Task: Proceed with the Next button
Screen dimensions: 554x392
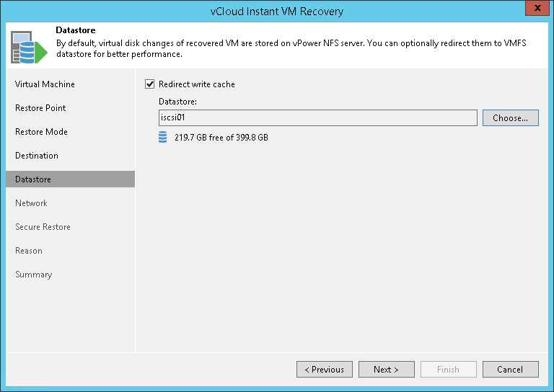Action: click(386, 370)
